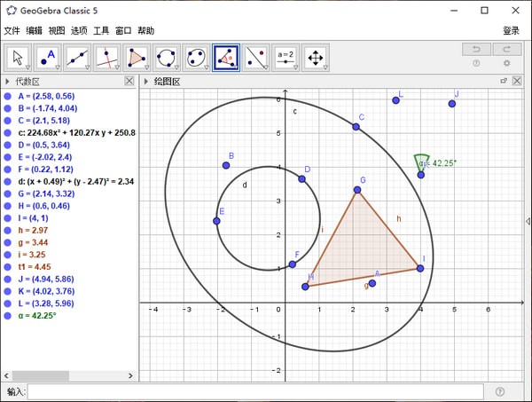532x402 pixels.
Task: Select the Polygon tool
Action: click(x=137, y=57)
